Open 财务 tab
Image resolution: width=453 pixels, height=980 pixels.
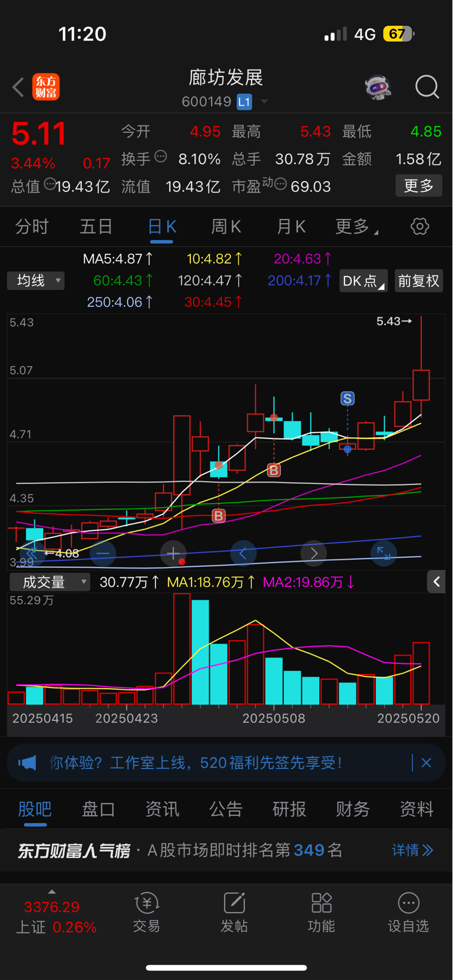[x=353, y=809]
